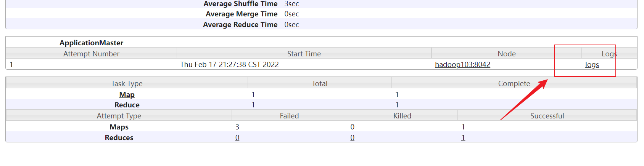
Task: Click the Complete column header
Action: [x=514, y=83]
